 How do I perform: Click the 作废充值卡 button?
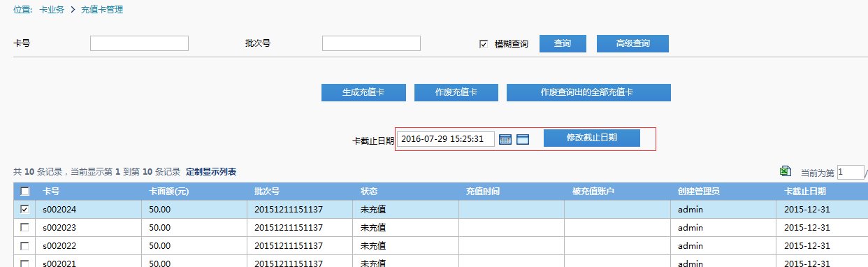click(x=456, y=92)
